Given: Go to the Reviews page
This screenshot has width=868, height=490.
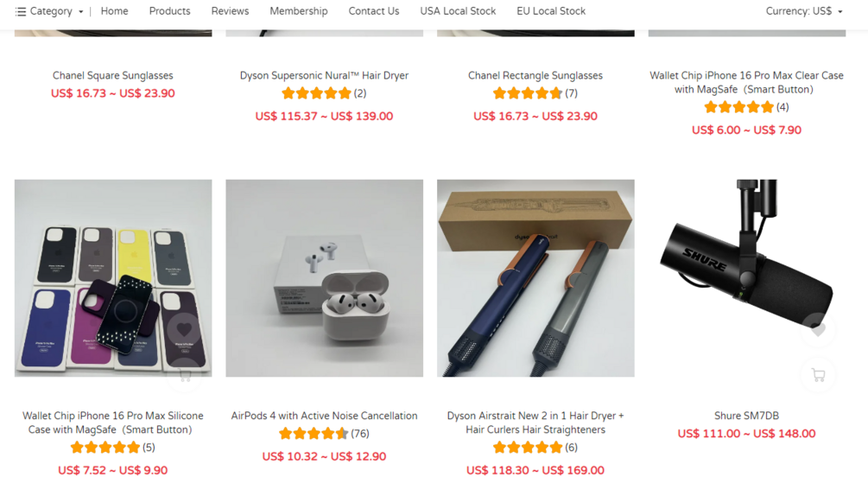Looking at the screenshot, I should click(230, 11).
